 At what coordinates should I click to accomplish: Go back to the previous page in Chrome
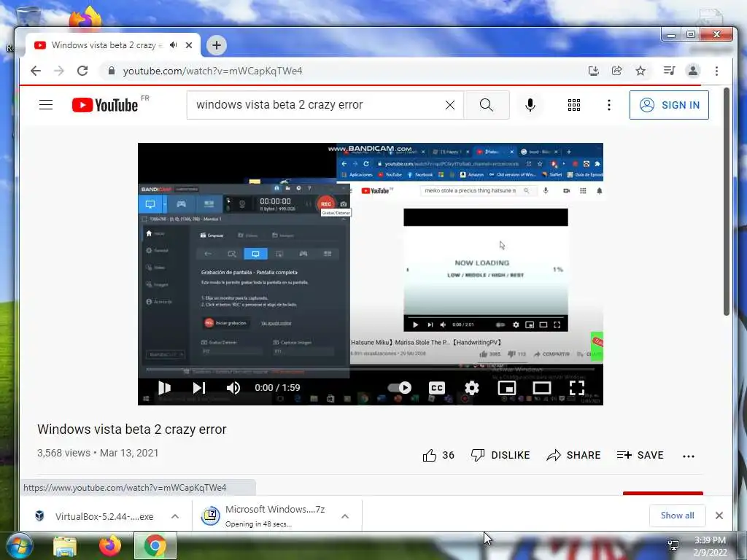coord(36,71)
